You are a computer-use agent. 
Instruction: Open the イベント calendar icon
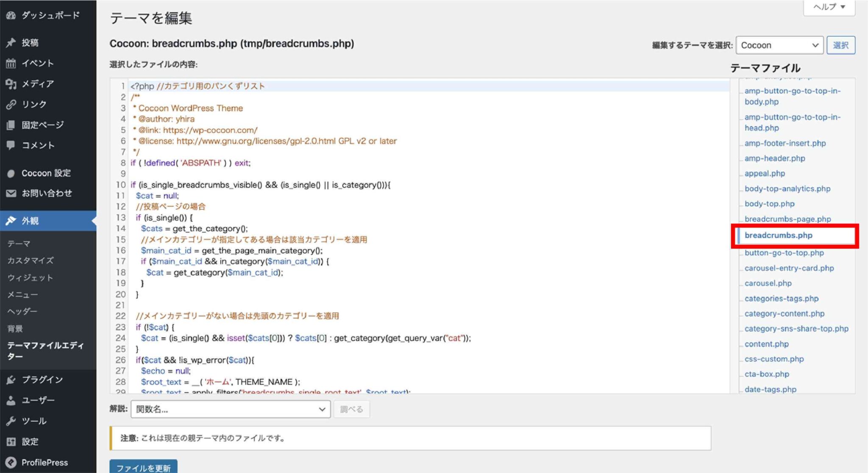(x=11, y=63)
